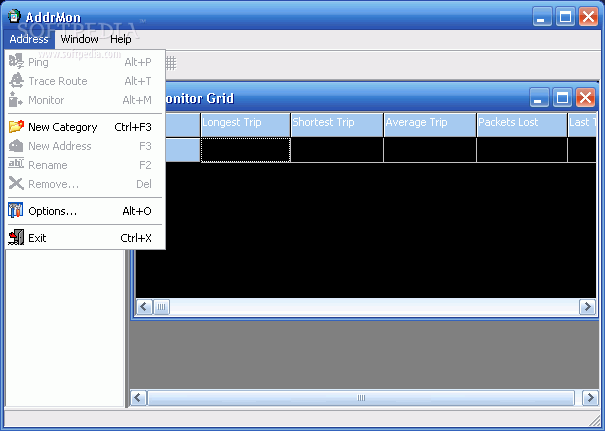Image resolution: width=605 pixels, height=431 pixels.
Task: Minimize the AddrMon main window
Action: (x=542, y=17)
